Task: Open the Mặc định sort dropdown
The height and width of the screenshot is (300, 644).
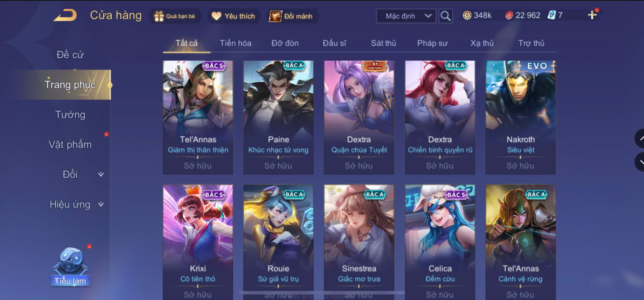Action: coord(406,16)
